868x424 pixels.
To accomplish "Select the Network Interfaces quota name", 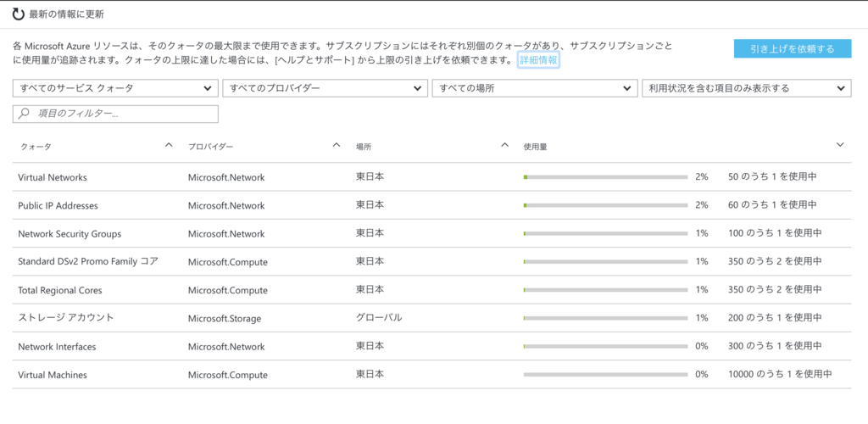I will click(57, 347).
